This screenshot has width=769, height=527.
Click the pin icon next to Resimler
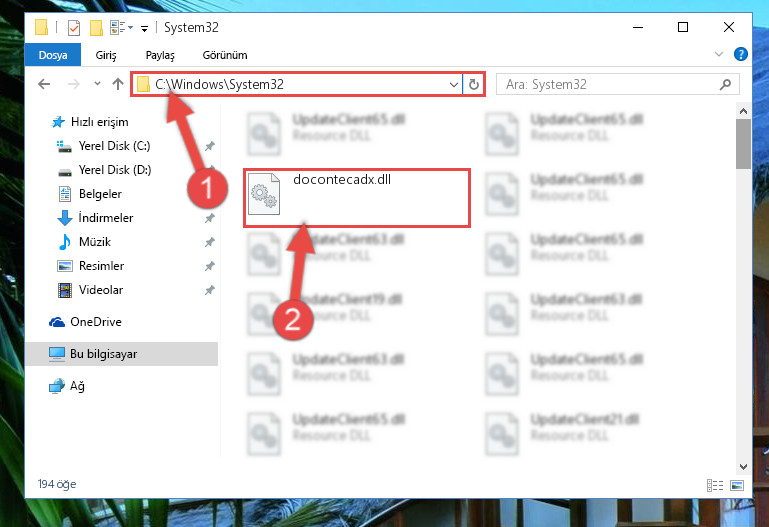(x=209, y=266)
